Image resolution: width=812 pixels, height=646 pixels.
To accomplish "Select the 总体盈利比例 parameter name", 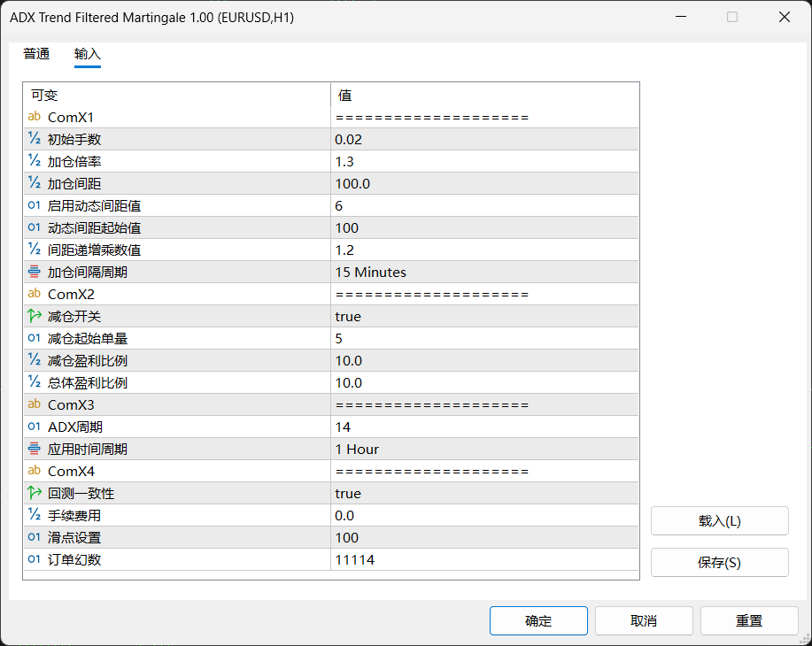I will [88, 383].
